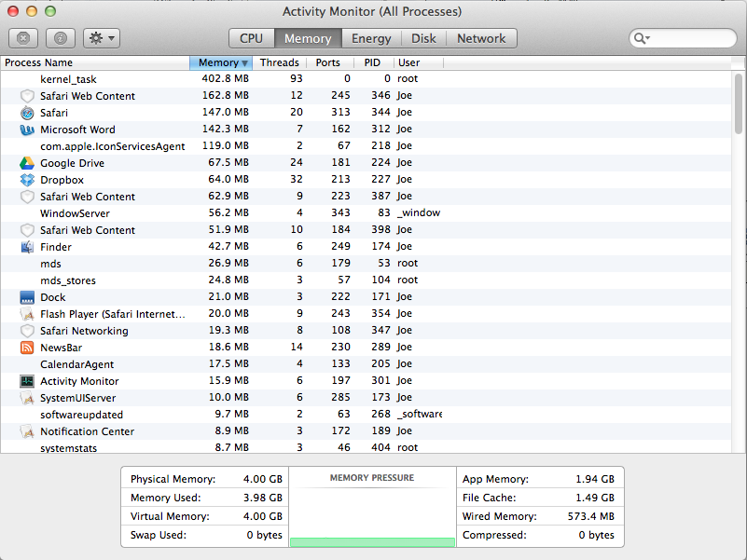This screenshot has width=747, height=560.
Task: Select the CalendarAgent process
Action: 366,364
